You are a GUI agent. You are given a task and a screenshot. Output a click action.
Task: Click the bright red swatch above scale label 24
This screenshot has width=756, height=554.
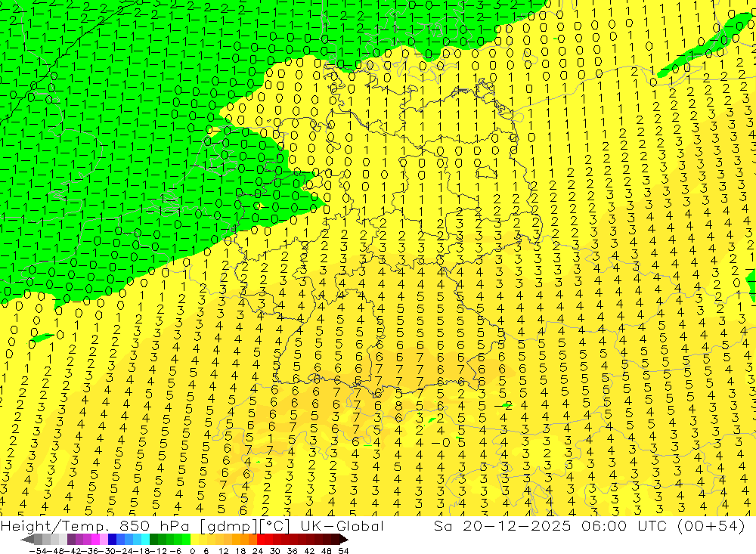point(261,540)
